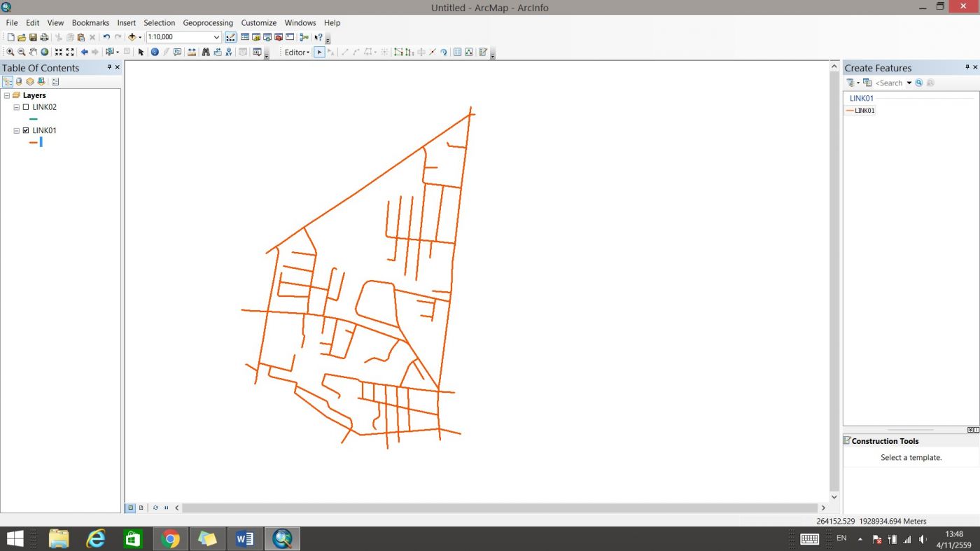Screen dimensions: 980x551
Task: Open Word from the Windows taskbar
Action: [245, 538]
